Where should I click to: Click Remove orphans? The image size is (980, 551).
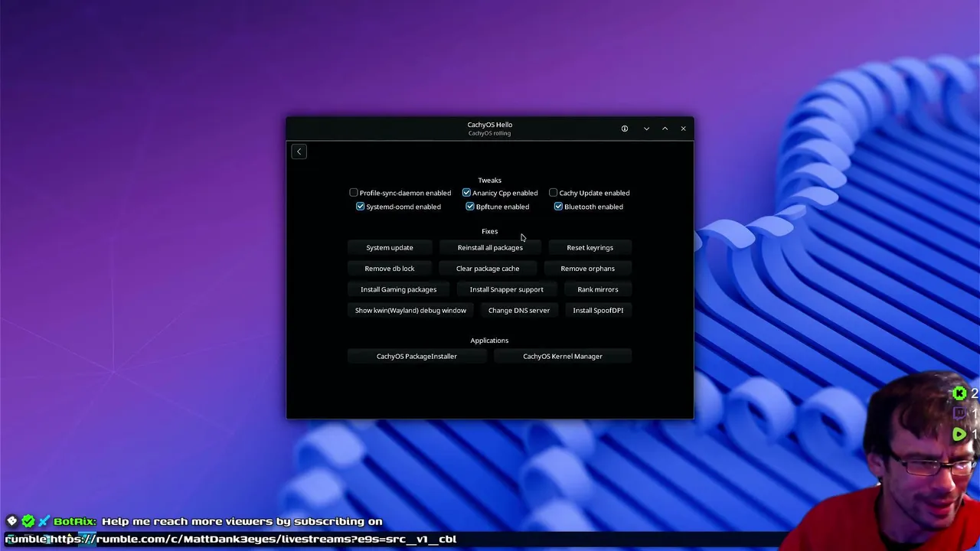click(x=587, y=269)
